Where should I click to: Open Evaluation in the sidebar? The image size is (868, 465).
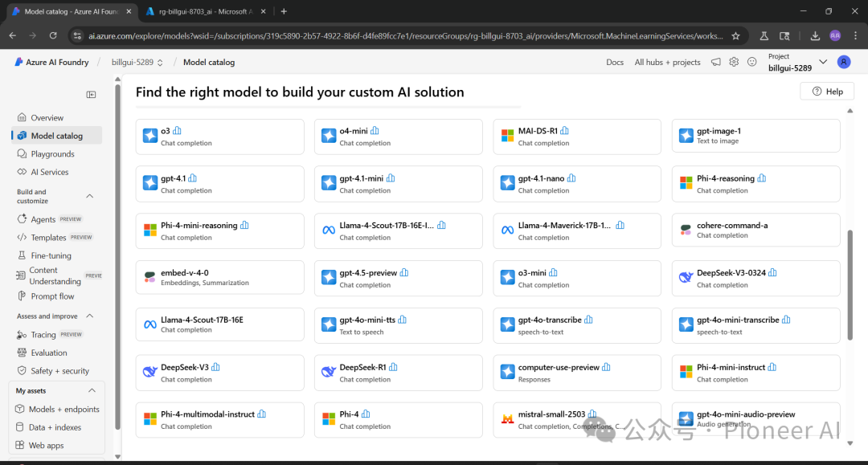tap(56, 353)
